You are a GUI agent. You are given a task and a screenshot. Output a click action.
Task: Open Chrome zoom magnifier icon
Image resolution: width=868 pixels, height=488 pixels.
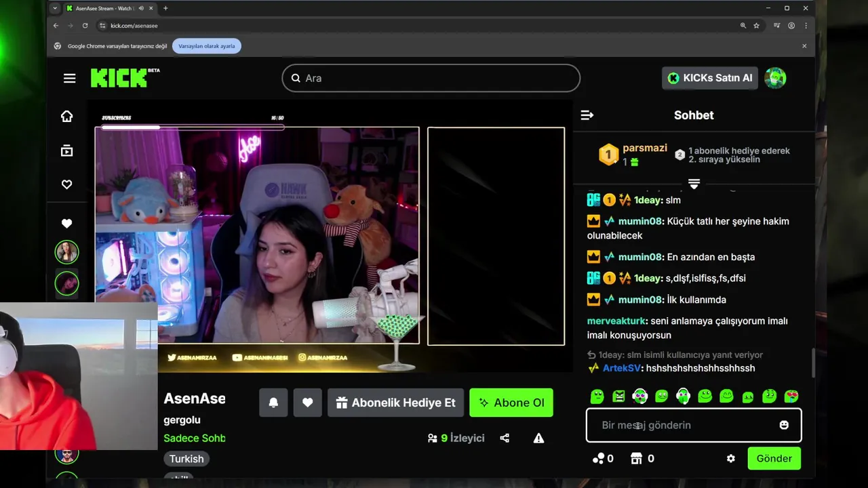click(743, 26)
